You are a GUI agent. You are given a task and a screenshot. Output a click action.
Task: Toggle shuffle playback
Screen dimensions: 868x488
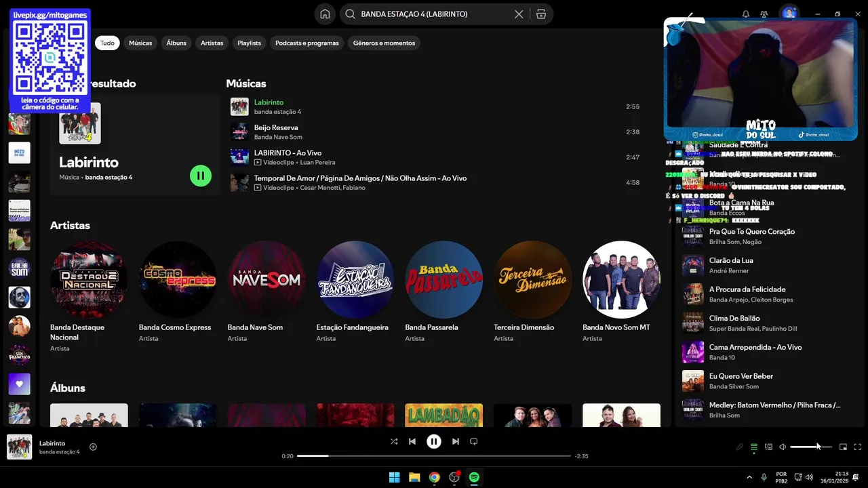click(394, 441)
